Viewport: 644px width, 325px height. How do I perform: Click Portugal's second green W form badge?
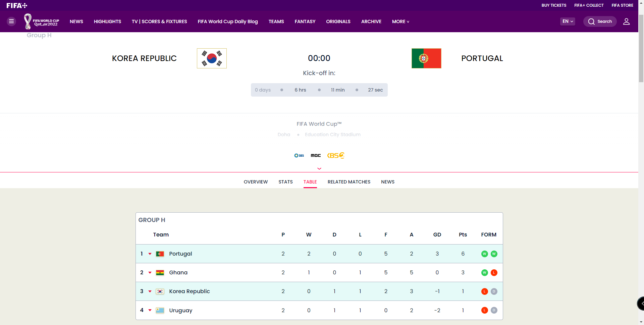[494, 254]
